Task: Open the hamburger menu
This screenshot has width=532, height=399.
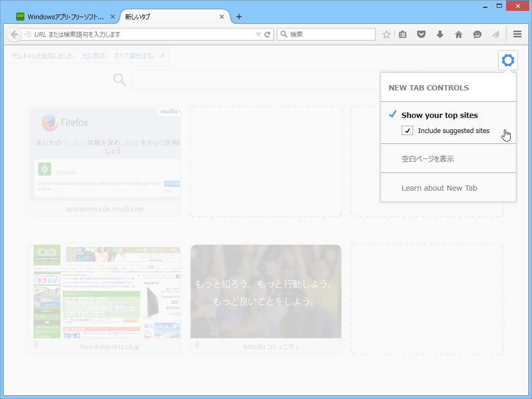Action: pos(517,34)
